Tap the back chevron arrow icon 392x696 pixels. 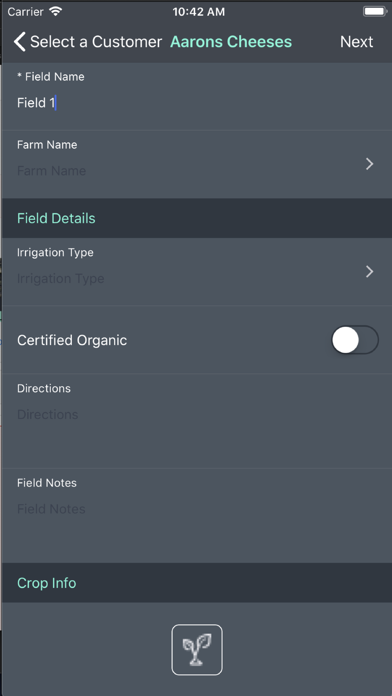tap(19, 42)
